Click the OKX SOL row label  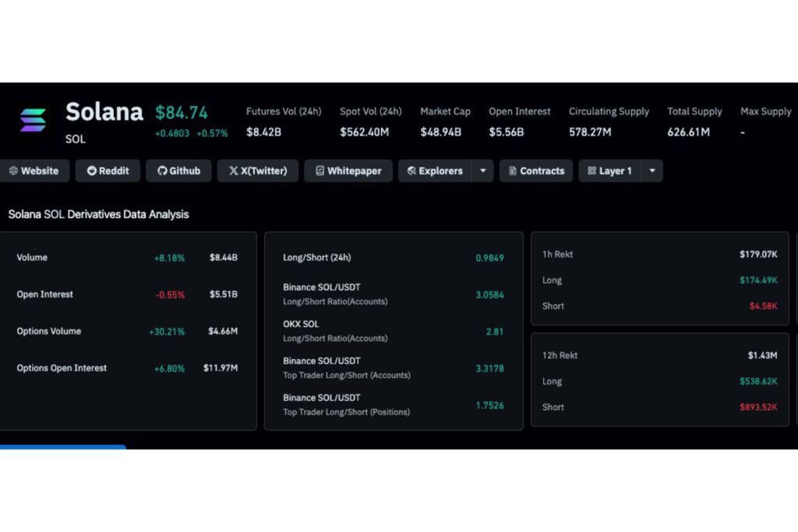click(301, 324)
